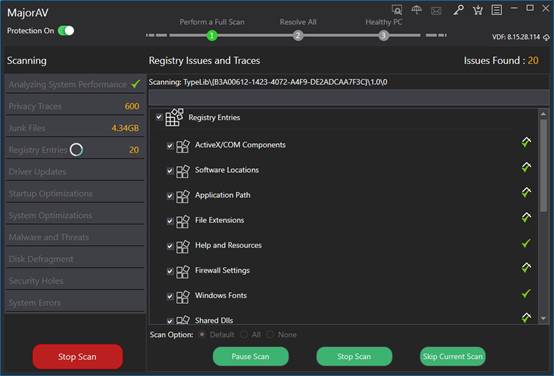Open the envelope messages icon
Viewport: 554px width, 376px height.
[436, 11]
